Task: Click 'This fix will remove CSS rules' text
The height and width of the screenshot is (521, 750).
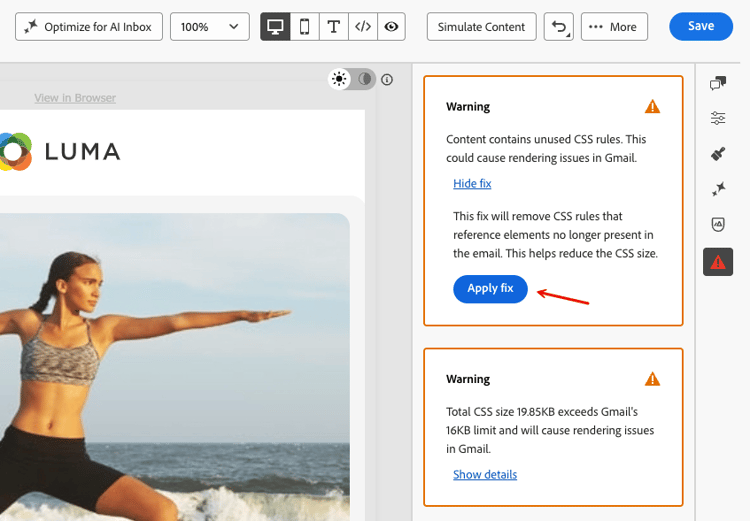Action: [555, 235]
